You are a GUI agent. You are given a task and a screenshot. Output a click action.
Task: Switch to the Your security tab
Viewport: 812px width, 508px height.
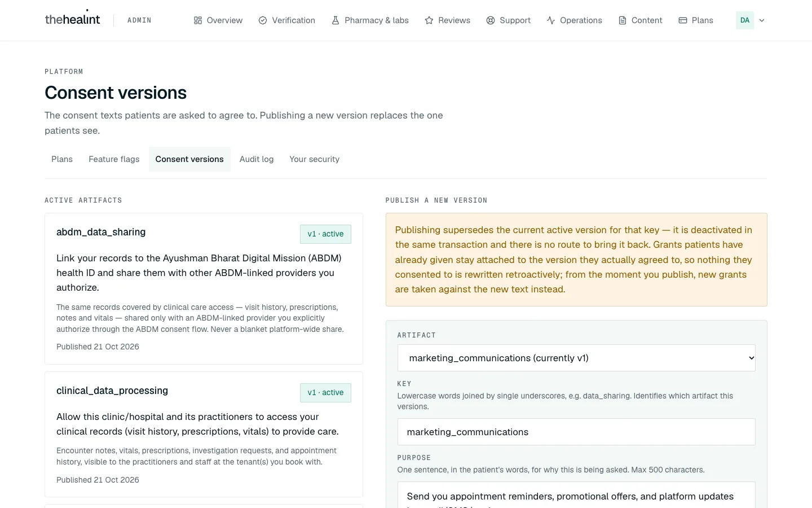click(x=315, y=159)
